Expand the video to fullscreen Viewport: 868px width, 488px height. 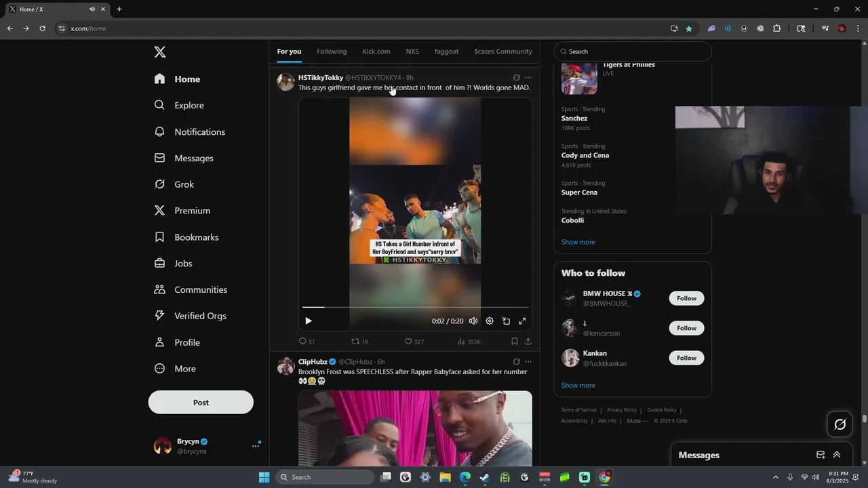(x=522, y=321)
